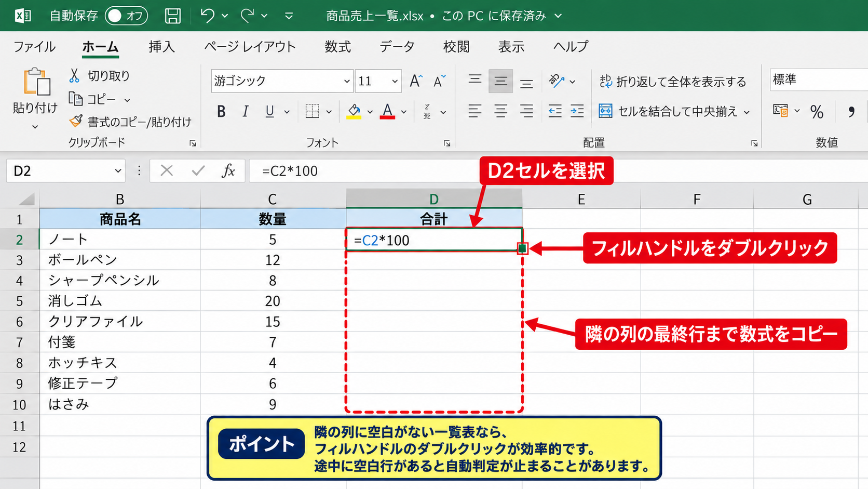This screenshot has height=489, width=868.
Task: Switch to the 数式 tab
Action: 338,46
